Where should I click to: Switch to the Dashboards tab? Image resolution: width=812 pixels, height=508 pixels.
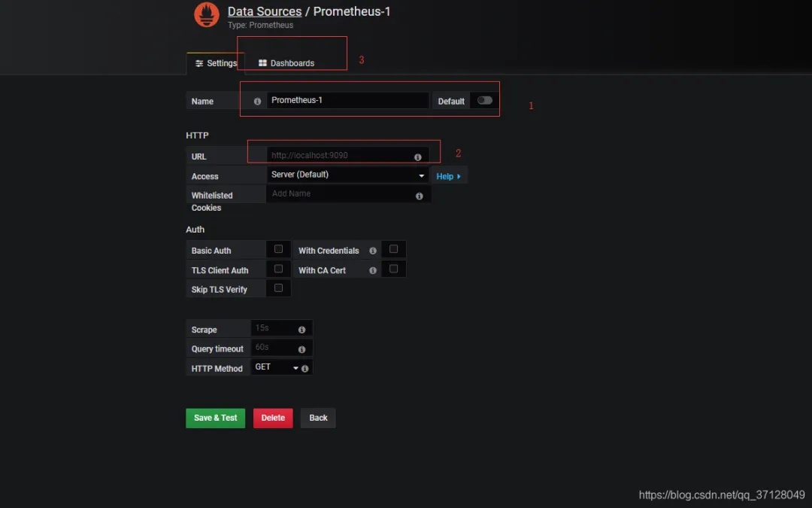(x=286, y=63)
